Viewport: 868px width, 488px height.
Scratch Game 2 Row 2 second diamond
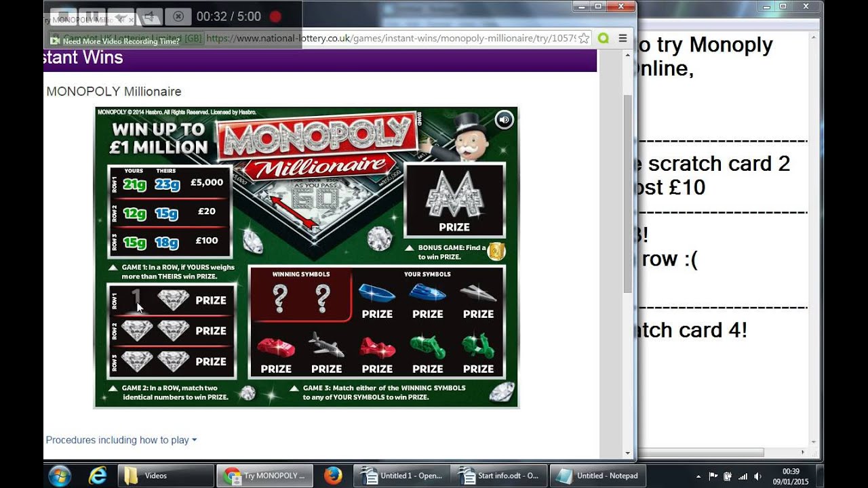click(x=173, y=330)
